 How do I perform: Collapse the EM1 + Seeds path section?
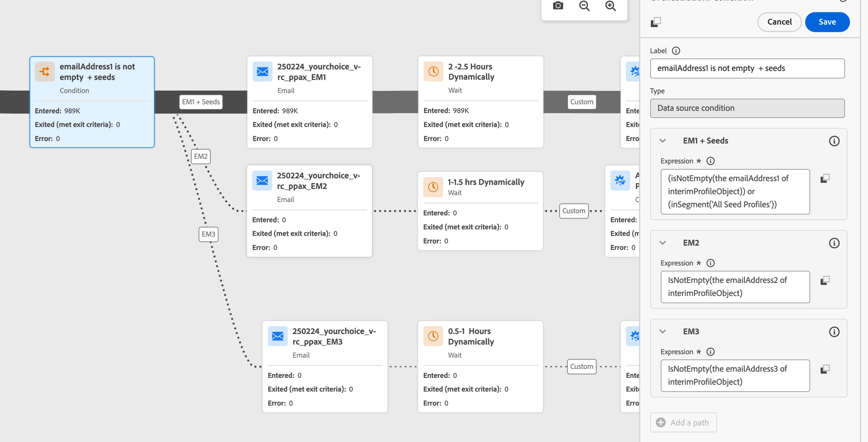point(662,141)
